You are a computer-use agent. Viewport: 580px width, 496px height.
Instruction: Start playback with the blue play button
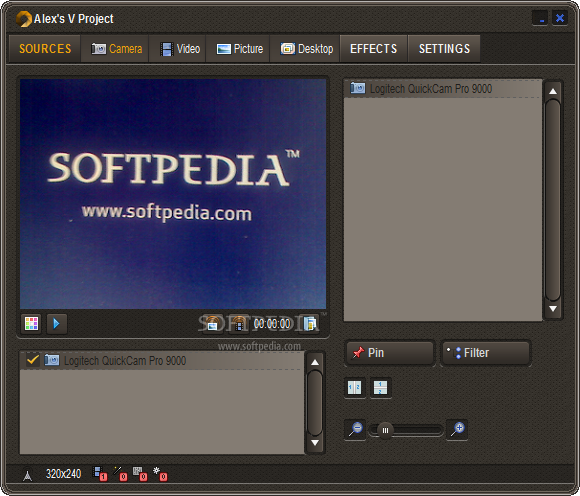[57, 324]
